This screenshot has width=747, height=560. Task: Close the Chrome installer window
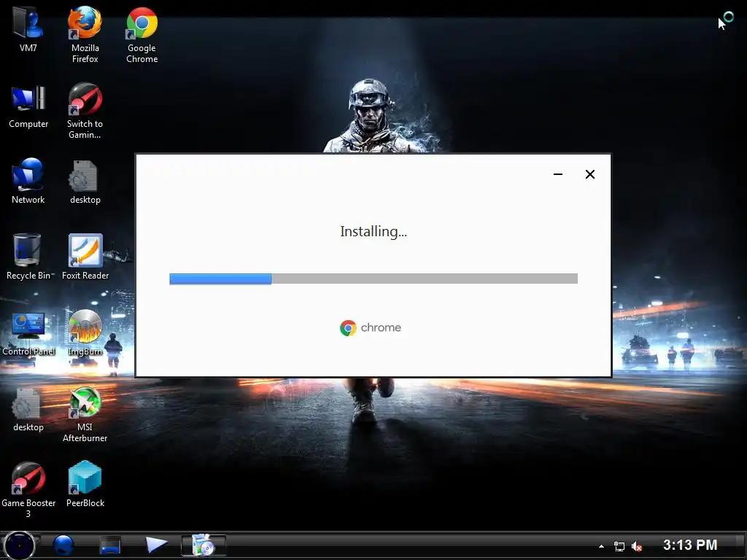[589, 174]
